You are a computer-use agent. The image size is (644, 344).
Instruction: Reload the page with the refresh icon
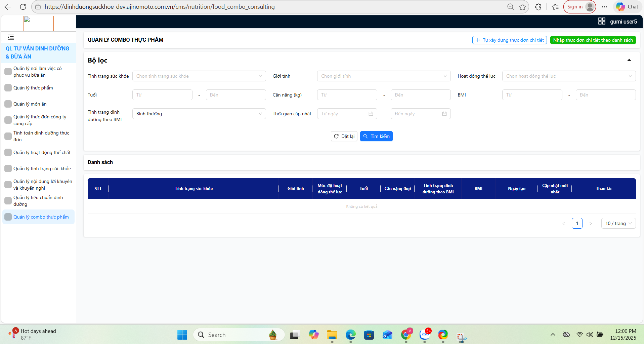(23, 7)
